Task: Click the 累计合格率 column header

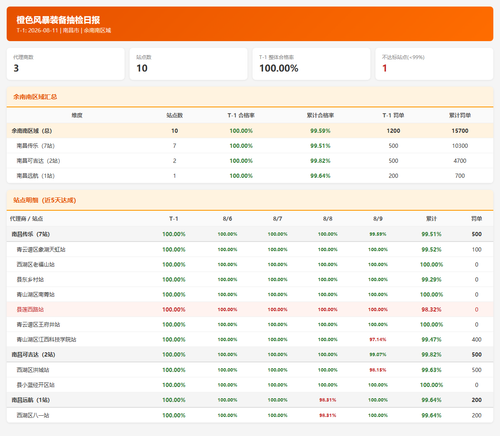Action: pos(320,115)
